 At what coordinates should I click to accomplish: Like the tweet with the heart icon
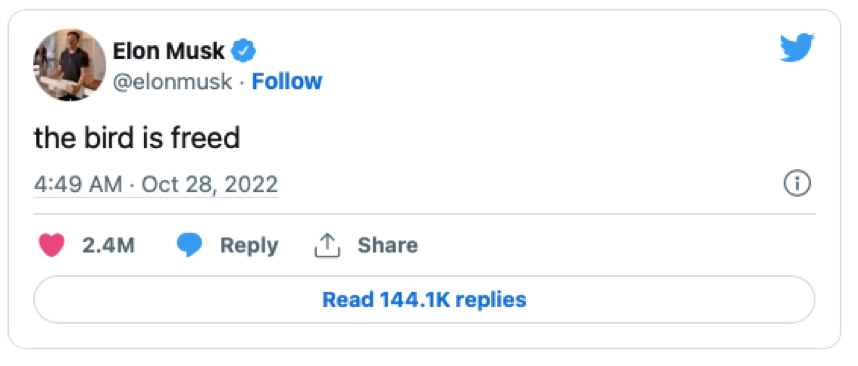[52, 245]
